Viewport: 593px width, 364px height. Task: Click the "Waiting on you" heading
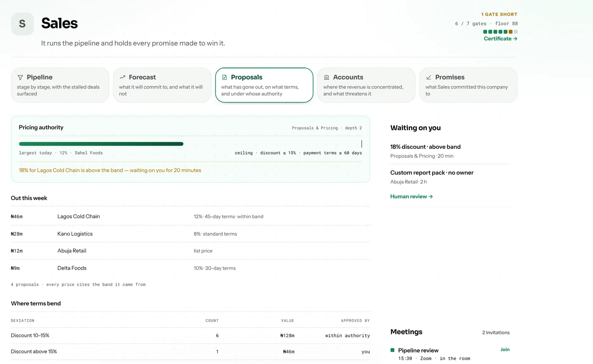[x=416, y=128]
